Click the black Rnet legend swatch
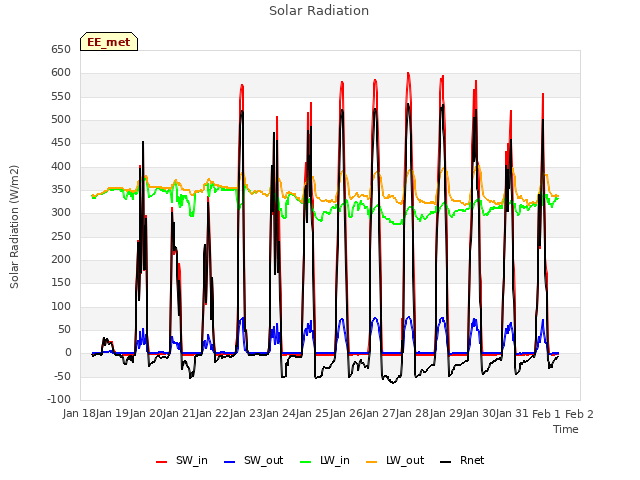The height and width of the screenshot is (480, 640). click(446, 462)
